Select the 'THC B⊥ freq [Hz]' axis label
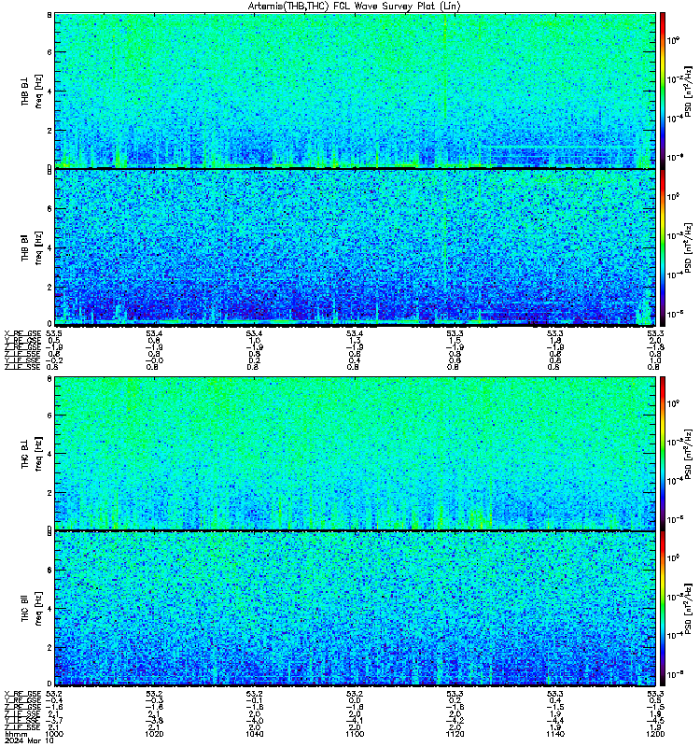This screenshot has height=747, width=700. 32,453
